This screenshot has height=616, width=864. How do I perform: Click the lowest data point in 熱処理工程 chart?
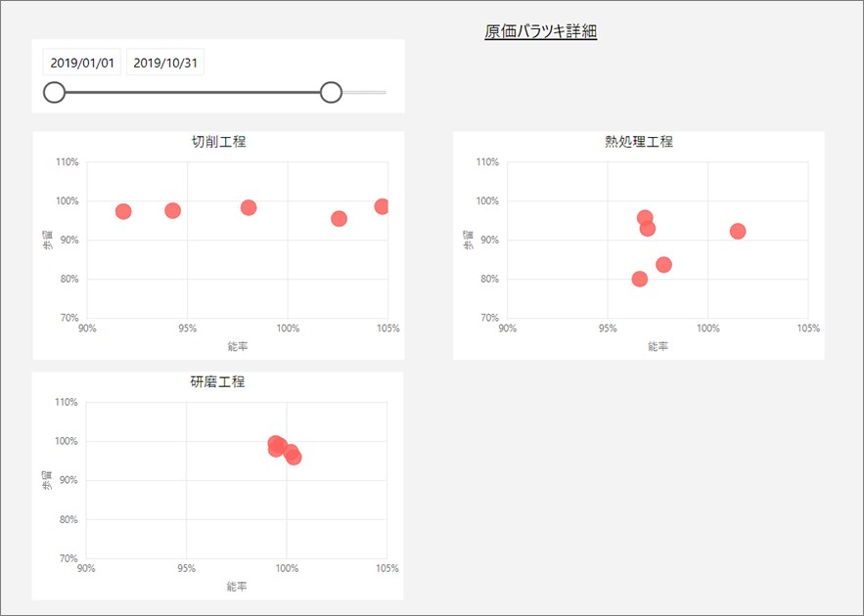click(640, 279)
